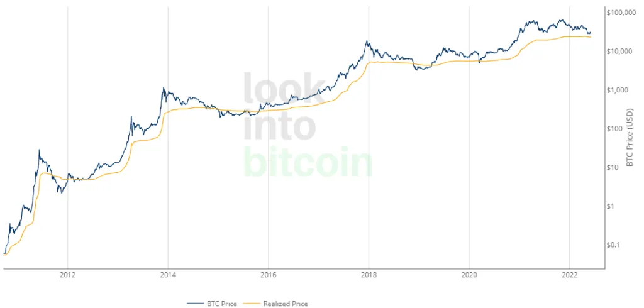Click the 2012 x-axis label
Image resolution: width=644 pixels, height=308 pixels.
click(x=67, y=275)
